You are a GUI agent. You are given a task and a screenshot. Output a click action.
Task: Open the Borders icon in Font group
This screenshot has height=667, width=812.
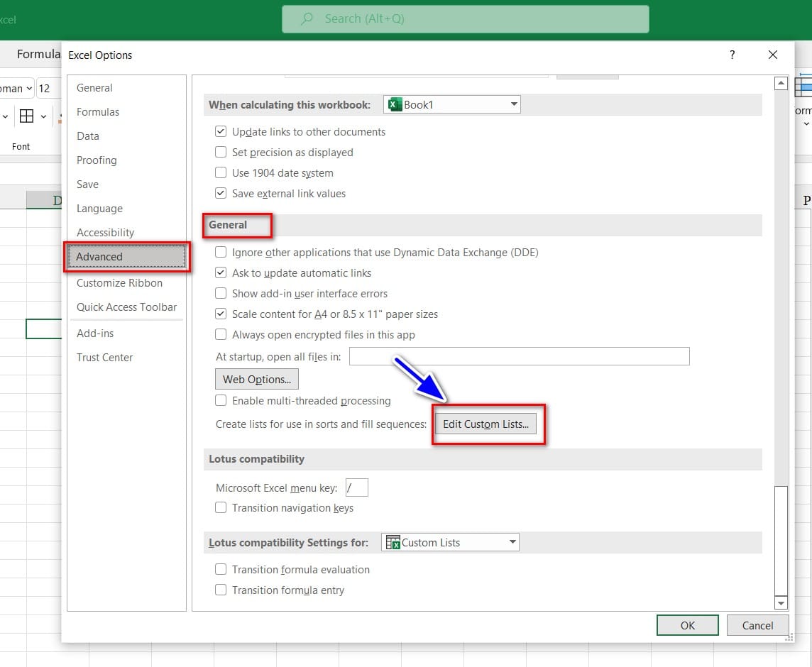[x=26, y=116]
